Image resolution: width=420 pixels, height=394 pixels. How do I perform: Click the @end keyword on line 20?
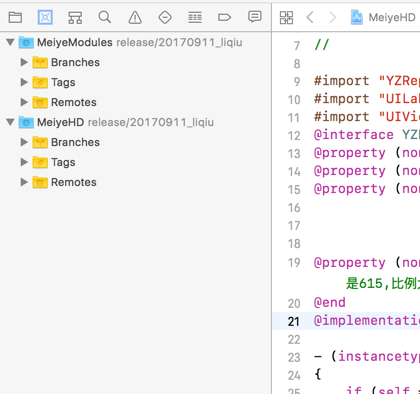click(330, 303)
